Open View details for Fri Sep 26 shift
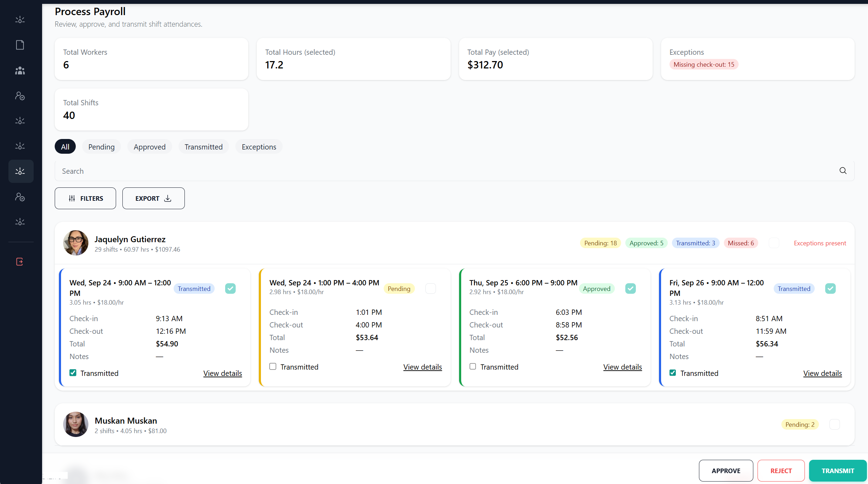The width and height of the screenshot is (868, 484). click(822, 373)
